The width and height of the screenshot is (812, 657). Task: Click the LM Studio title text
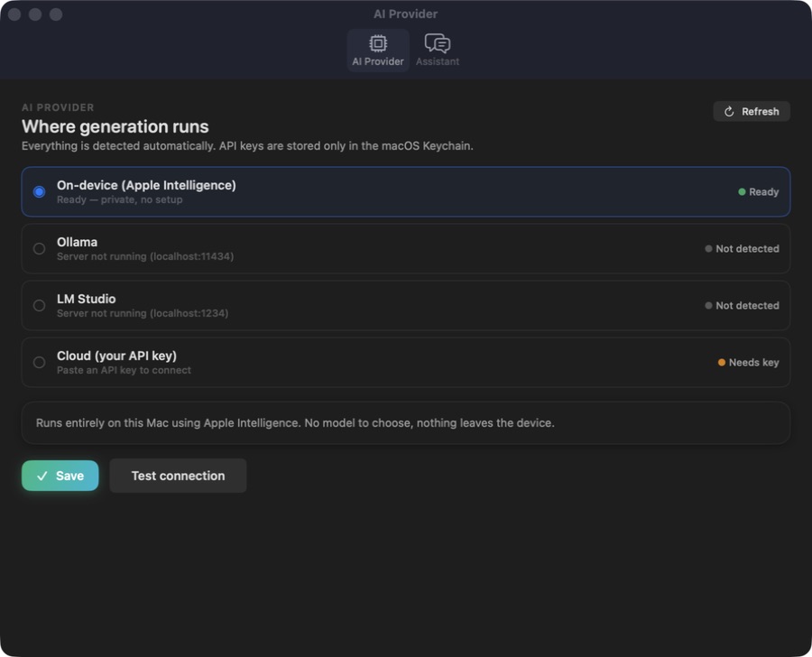[86, 299]
